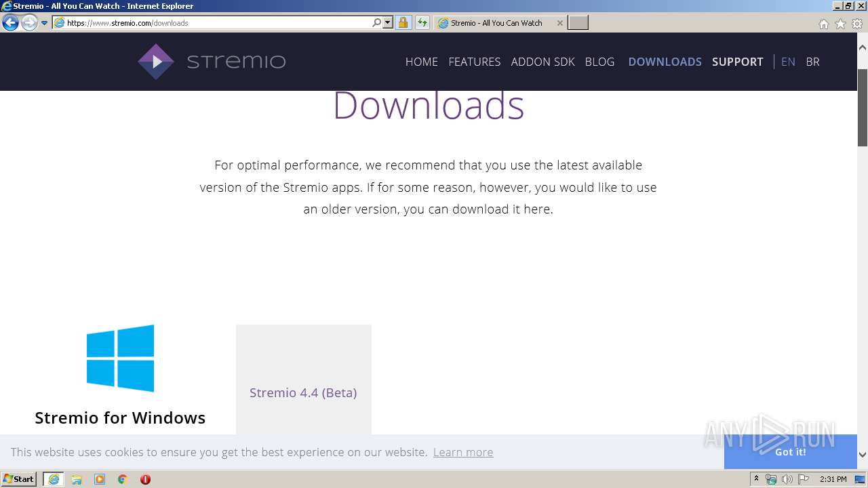
Task: Open the Chrome taskbar icon
Action: coord(123,479)
